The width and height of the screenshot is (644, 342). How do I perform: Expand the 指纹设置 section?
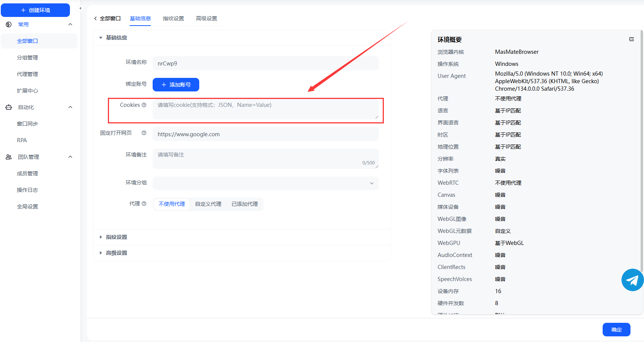(116, 237)
